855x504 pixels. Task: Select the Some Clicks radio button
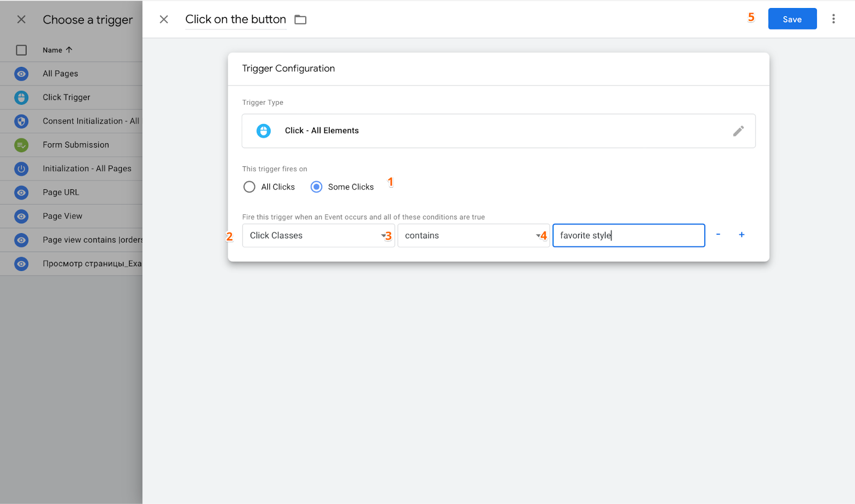(316, 187)
